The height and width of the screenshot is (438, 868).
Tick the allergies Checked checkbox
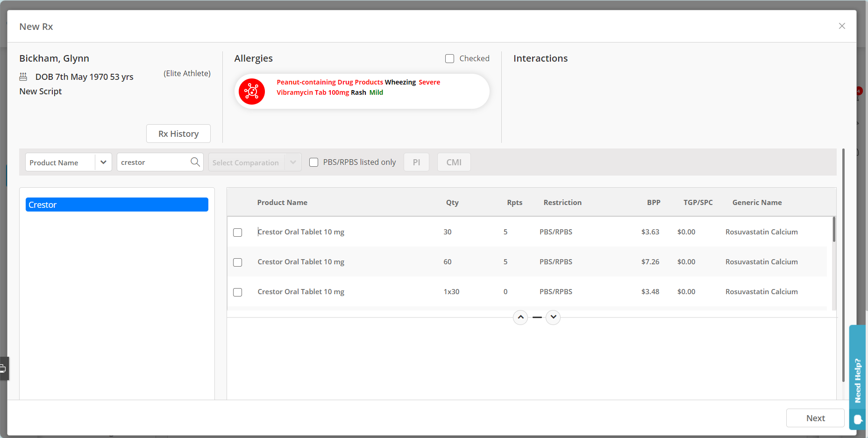450,58
